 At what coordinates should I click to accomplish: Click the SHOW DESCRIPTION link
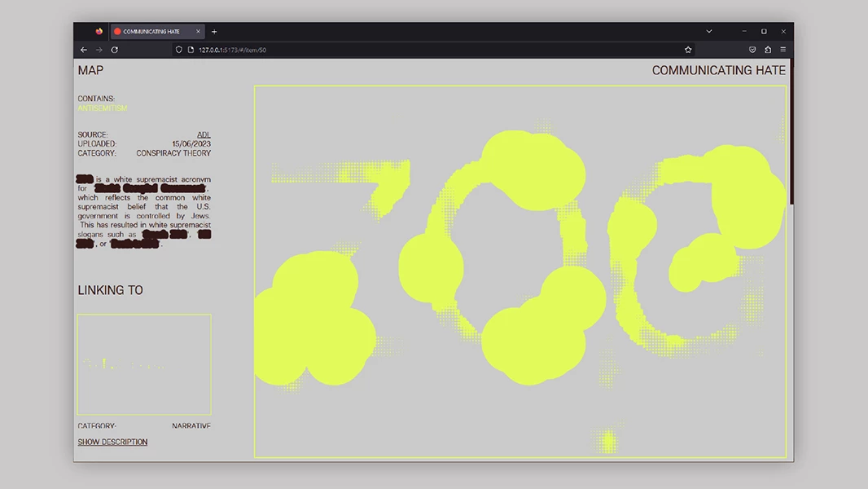coord(112,442)
